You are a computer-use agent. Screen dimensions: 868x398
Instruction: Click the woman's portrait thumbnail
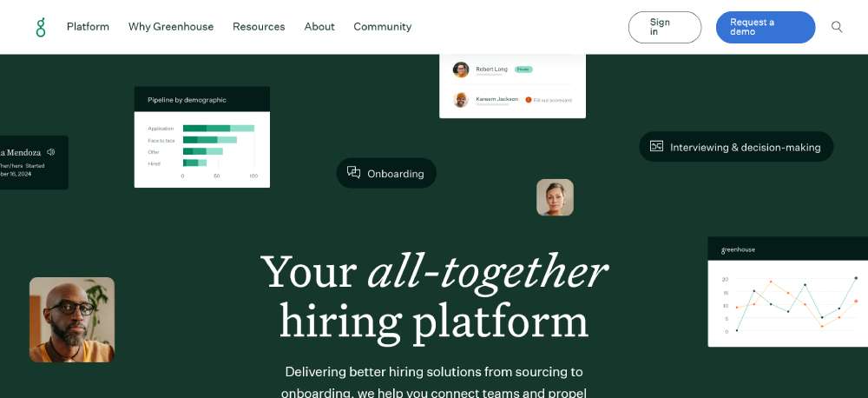click(555, 197)
